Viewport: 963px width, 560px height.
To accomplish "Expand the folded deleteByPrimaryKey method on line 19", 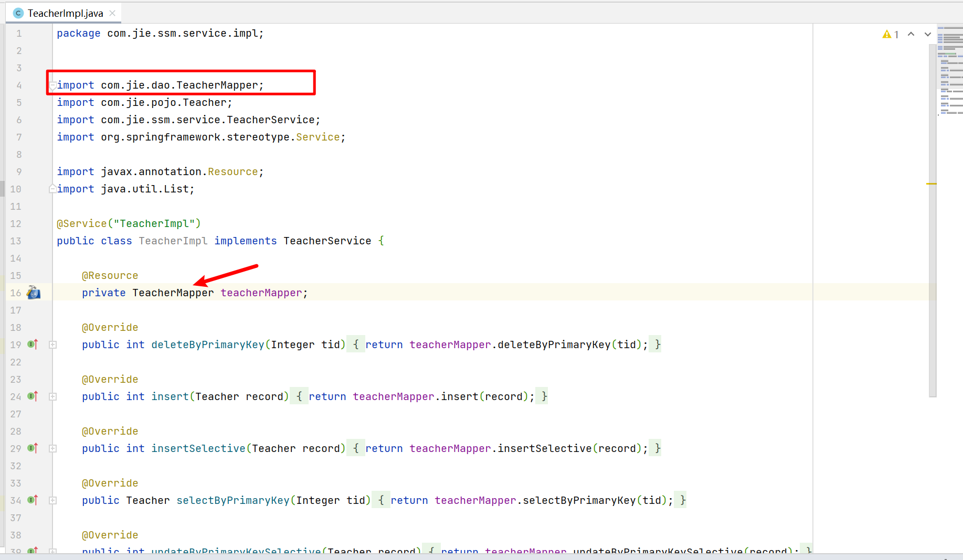I will pos(53,344).
